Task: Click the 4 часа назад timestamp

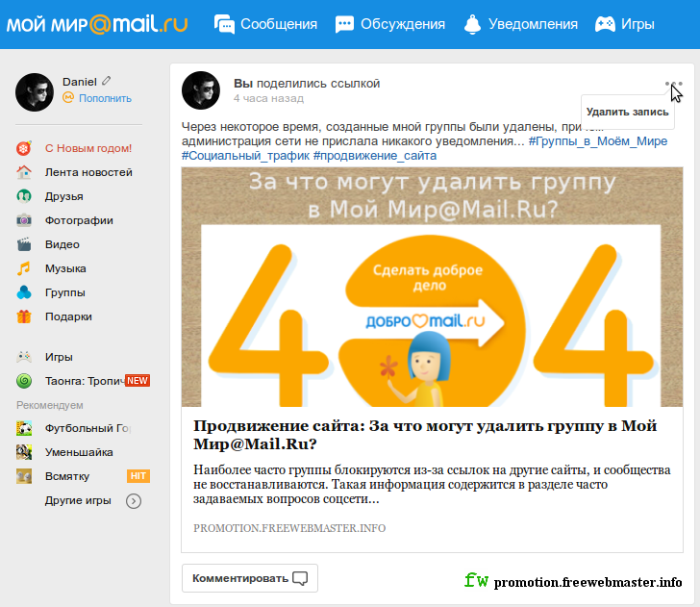Action: (x=268, y=98)
